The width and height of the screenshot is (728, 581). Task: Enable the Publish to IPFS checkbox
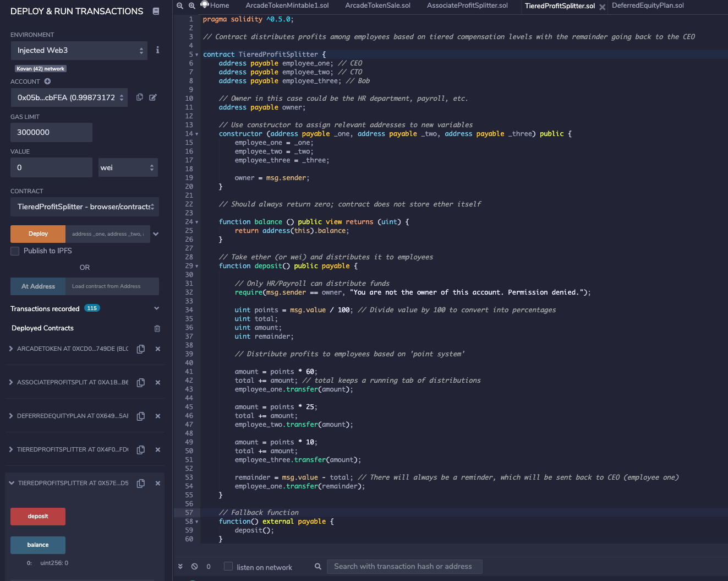[x=14, y=251]
